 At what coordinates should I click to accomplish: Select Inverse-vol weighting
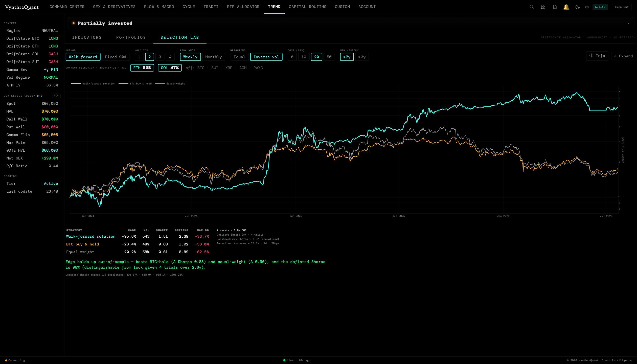(266, 57)
